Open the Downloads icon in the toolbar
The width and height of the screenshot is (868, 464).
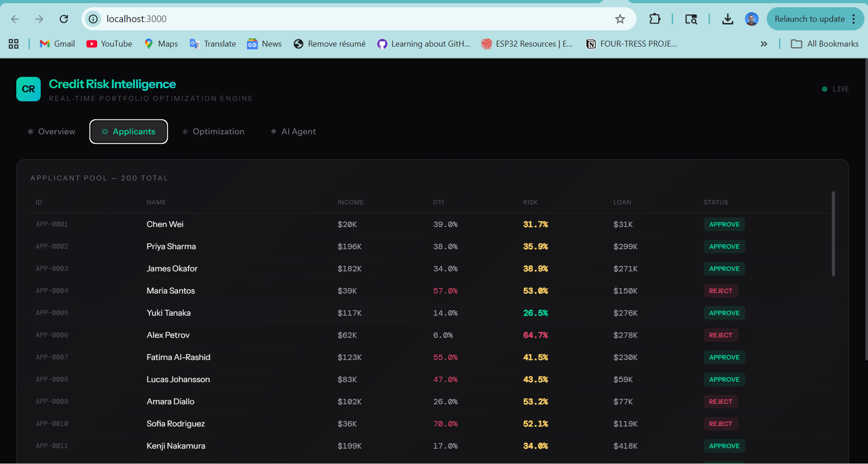pos(727,19)
